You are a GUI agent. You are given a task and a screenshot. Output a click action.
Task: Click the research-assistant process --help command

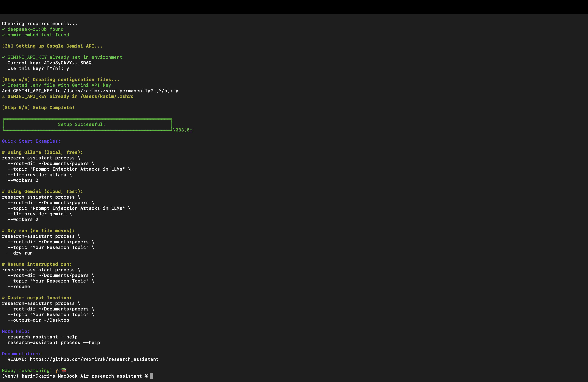coord(54,342)
